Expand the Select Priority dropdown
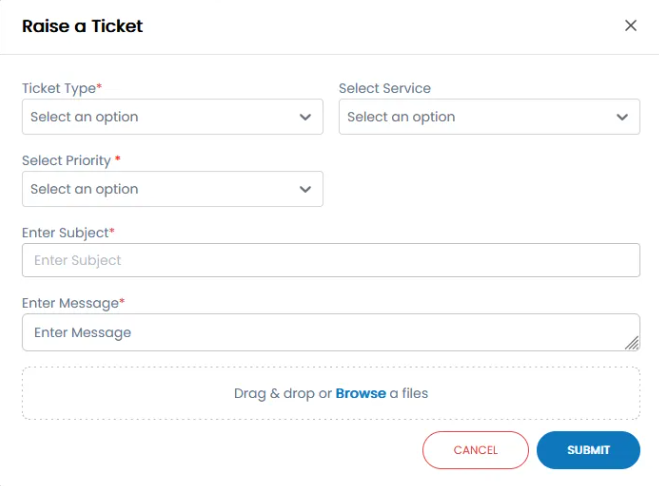 pyautogui.click(x=160, y=189)
